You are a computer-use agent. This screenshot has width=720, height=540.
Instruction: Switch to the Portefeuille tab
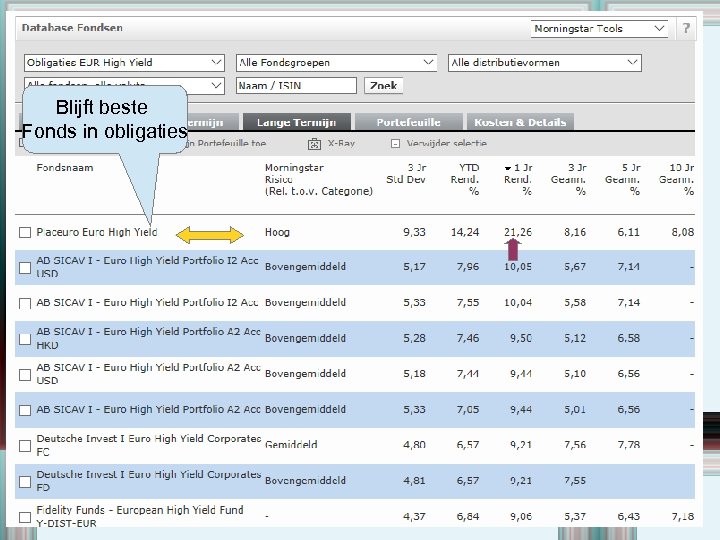tap(408, 122)
